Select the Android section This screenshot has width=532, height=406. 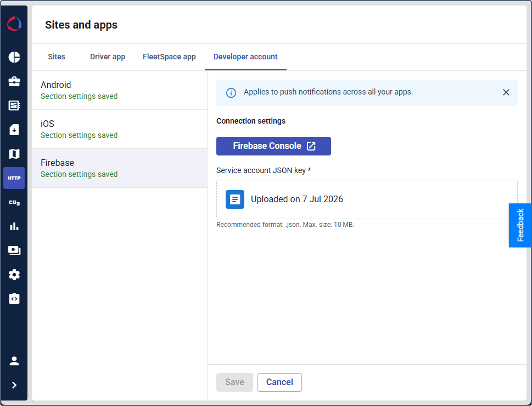[x=120, y=90]
